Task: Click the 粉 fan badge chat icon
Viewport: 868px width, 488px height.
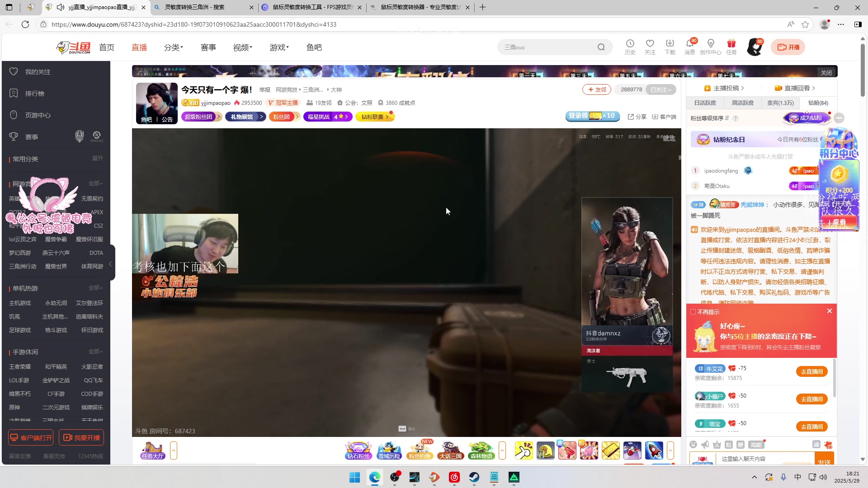Action: coord(728,445)
